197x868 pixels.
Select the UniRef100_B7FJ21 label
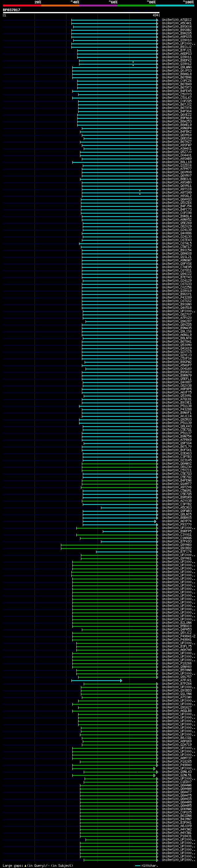point(177,50)
